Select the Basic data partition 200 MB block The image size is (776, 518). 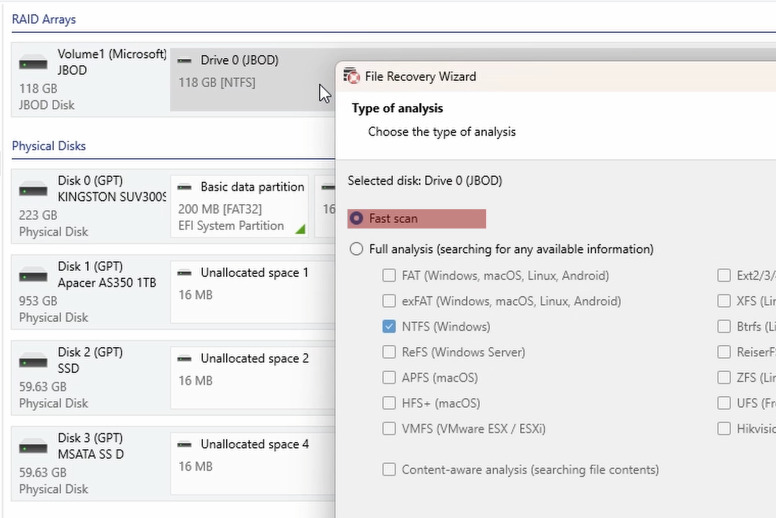pyautogui.click(x=240, y=206)
